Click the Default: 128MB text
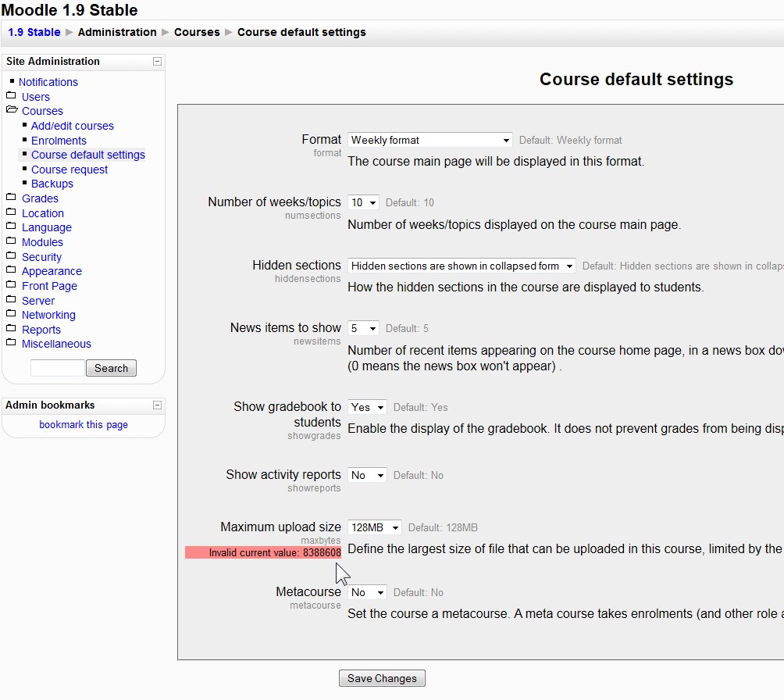This screenshot has width=784, height=700. [x=443, y=528]
